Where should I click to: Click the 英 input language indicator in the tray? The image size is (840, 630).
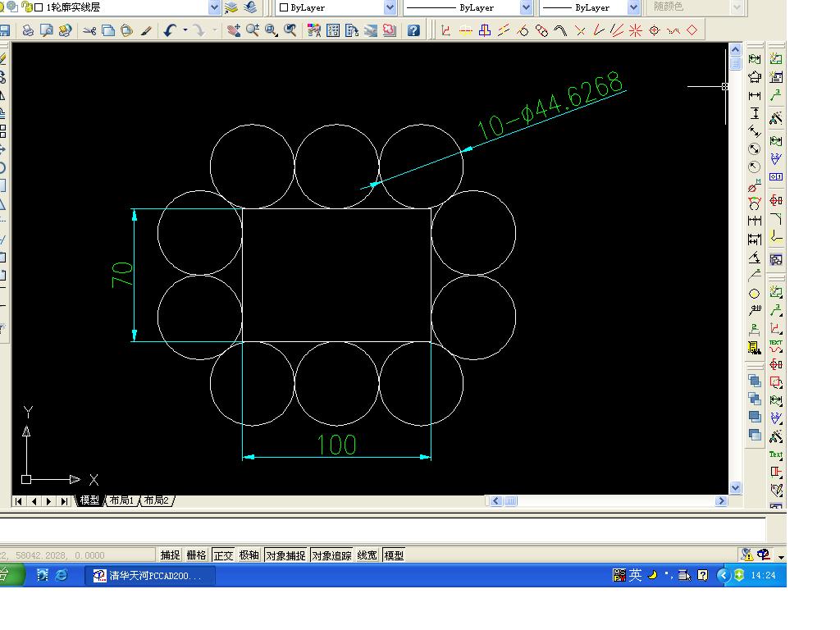(x=636, y=575)
